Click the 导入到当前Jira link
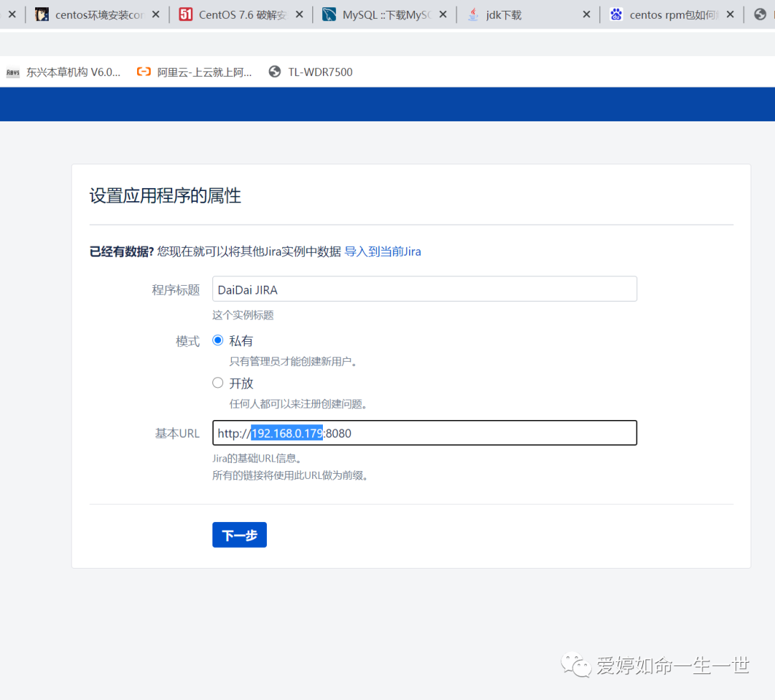Screen dimensions: 775x700 click(382, 251)
